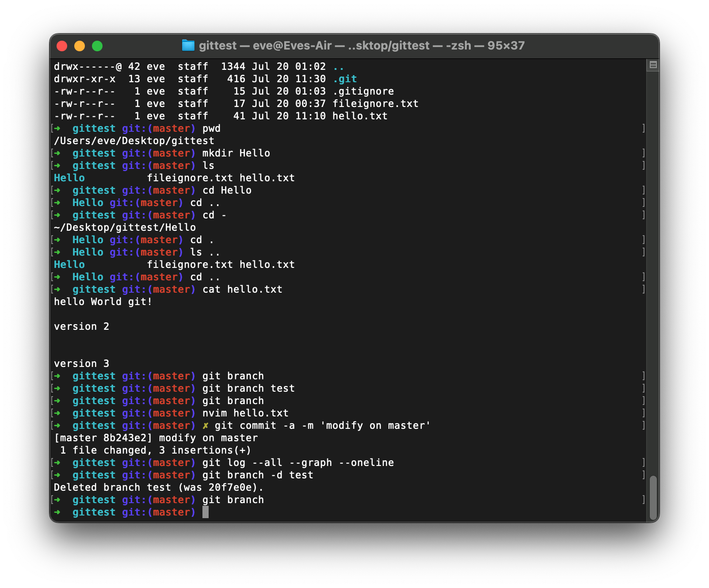
Task: Click the 'cd -' command
Action: [x=214, y=215]
